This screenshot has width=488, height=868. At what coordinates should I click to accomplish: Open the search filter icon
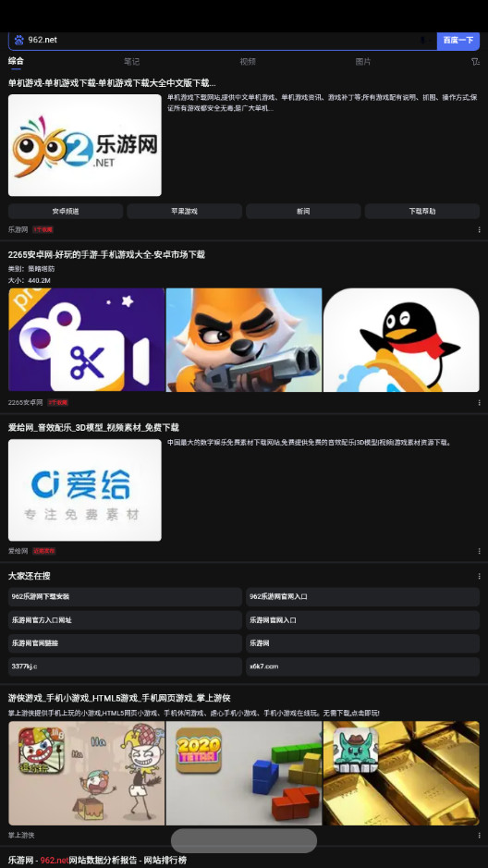click(x=475, y=62)
